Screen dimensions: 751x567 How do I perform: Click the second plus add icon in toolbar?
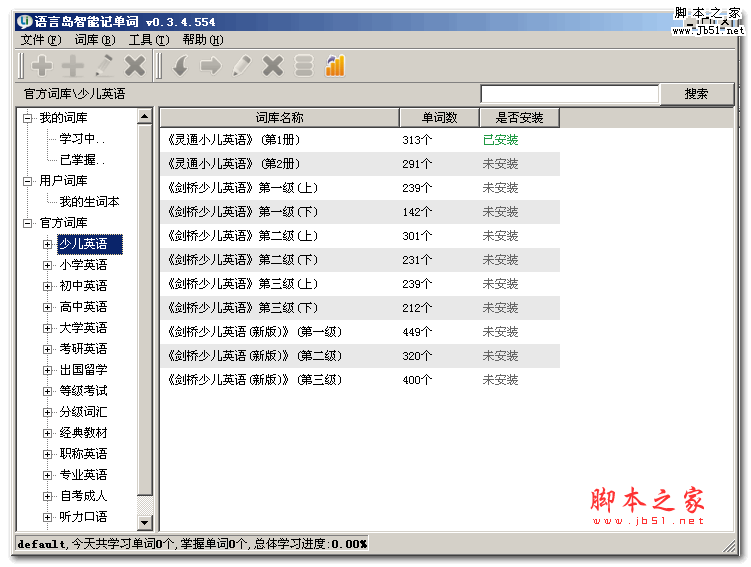[73, 66]
